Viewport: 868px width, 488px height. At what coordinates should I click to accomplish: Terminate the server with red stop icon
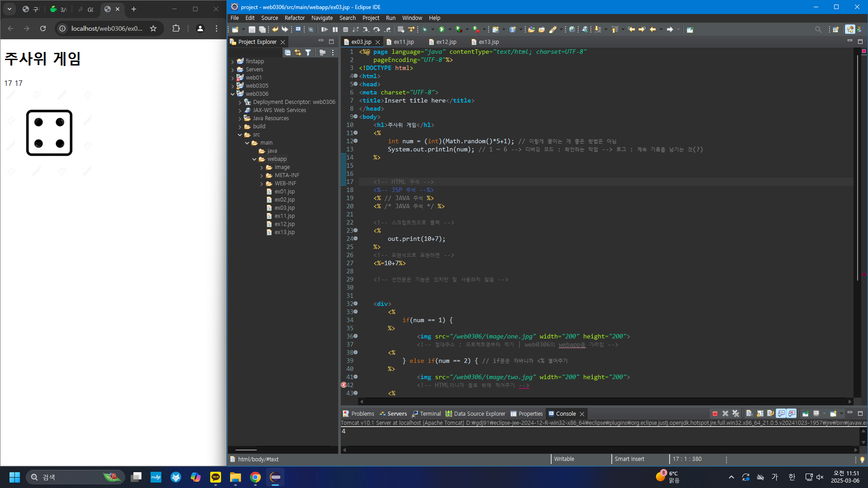(715, 413)
